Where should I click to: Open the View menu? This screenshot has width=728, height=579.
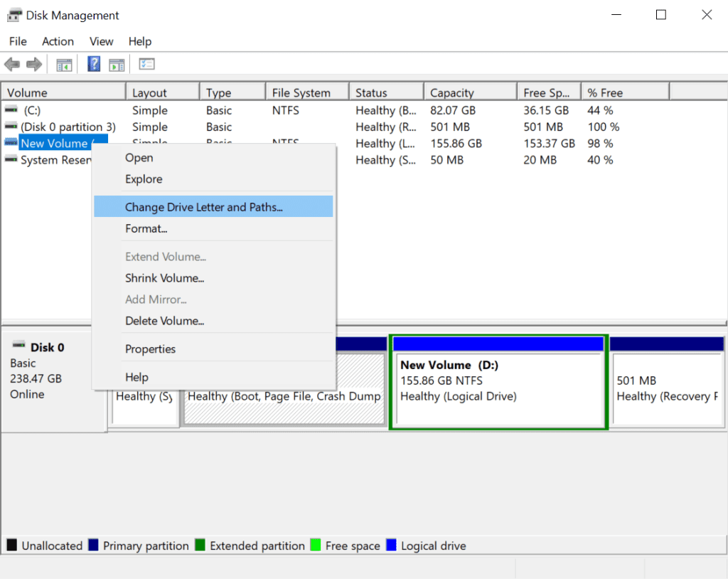click(101, 41)
